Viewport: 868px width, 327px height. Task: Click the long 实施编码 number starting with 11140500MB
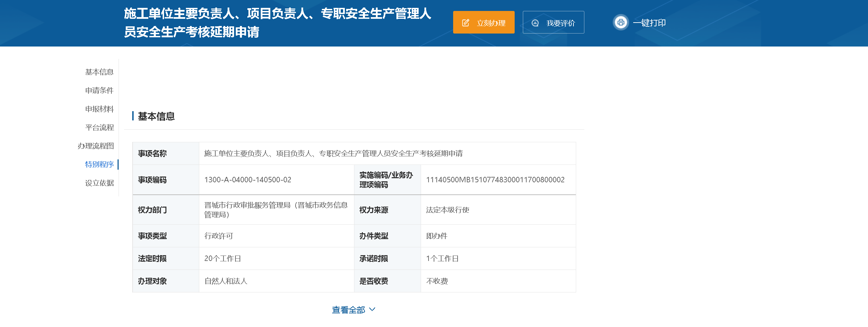tap(495, 180)
